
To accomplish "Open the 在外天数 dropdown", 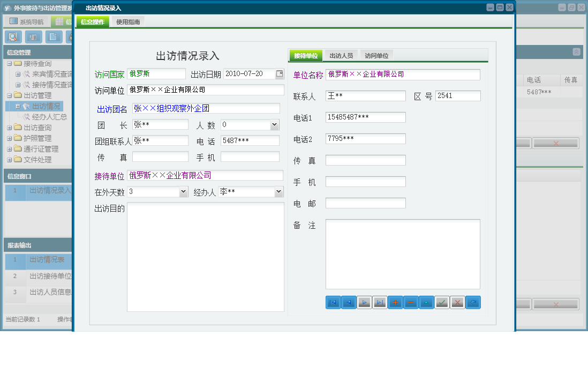I will coord(184,192).
